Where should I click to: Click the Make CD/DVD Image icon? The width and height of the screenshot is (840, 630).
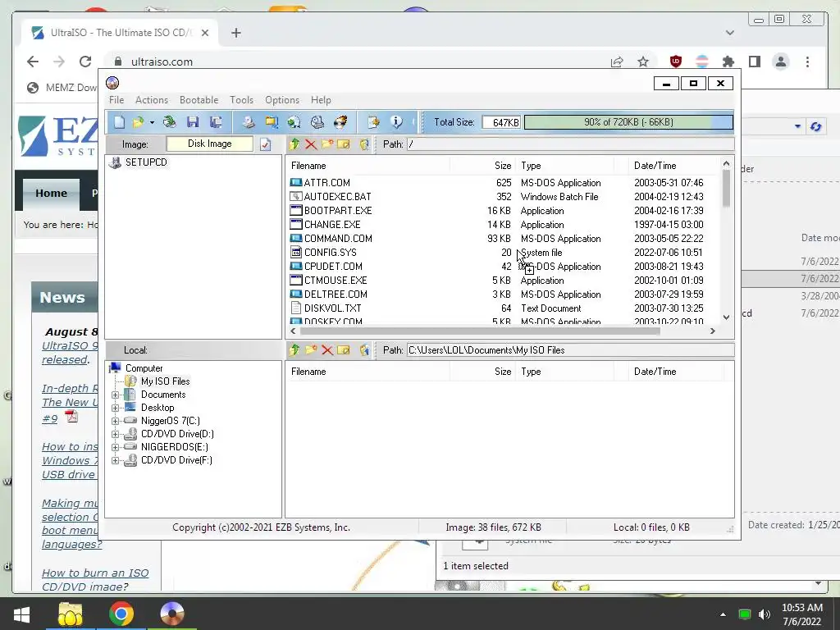point(248,122)
